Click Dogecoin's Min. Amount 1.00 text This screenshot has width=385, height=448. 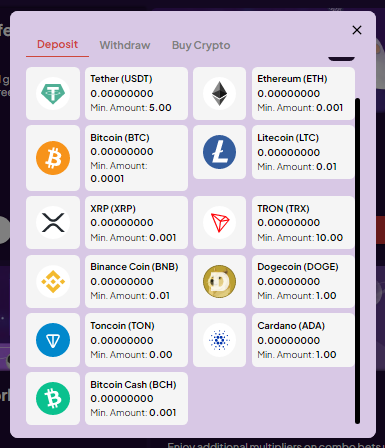pyautogui.click(x=297, y=296)
